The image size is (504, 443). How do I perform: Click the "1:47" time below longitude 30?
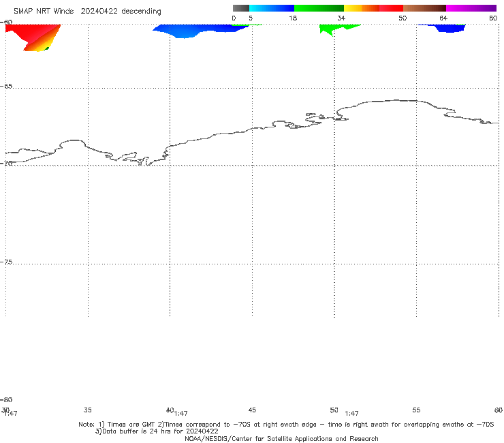(11, 413)
